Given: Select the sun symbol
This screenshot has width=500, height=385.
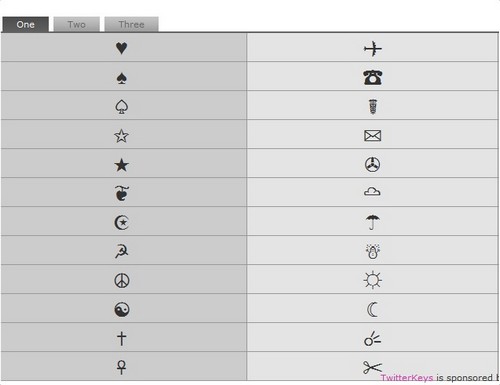Looking at the screenshot, I should [373, 280].
